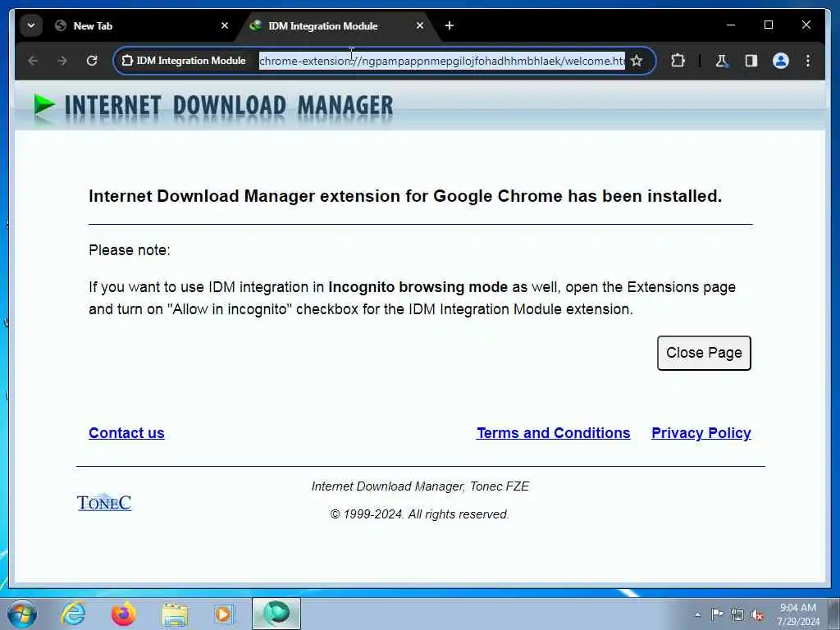The image size is (840, 630).
Task: Open the Contact us link
Action: coord(126,433)
